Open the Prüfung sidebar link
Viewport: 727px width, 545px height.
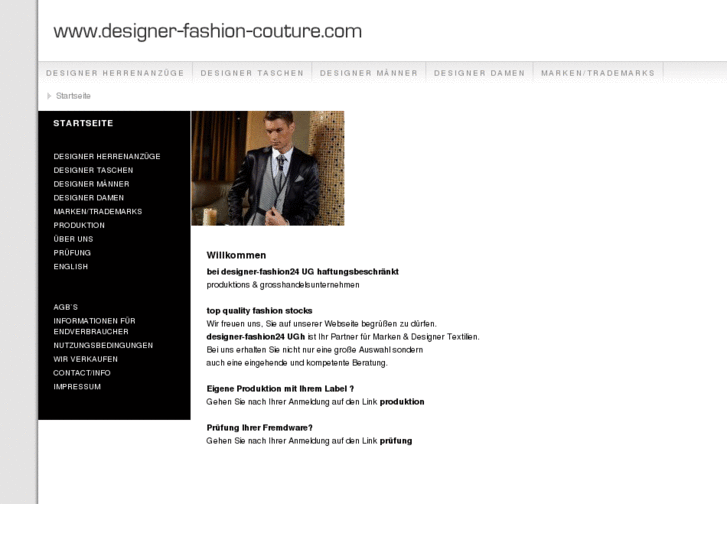(x=72, y=253)
